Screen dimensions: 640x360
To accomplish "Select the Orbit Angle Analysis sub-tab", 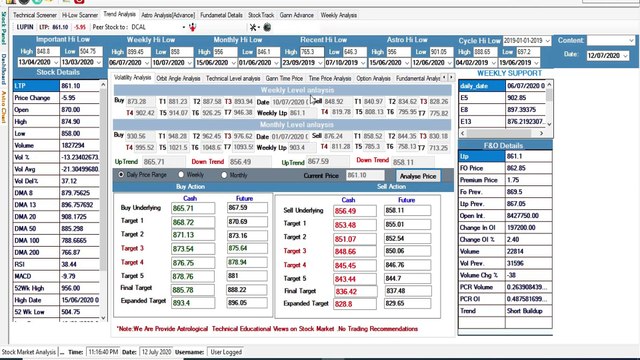I will click(178, 78).
